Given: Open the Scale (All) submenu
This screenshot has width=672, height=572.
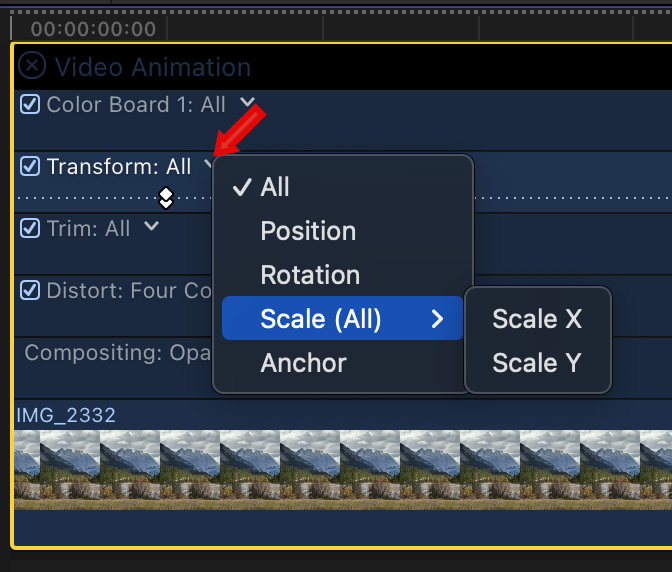Looking at the screenshot, I should coord(321,319).
